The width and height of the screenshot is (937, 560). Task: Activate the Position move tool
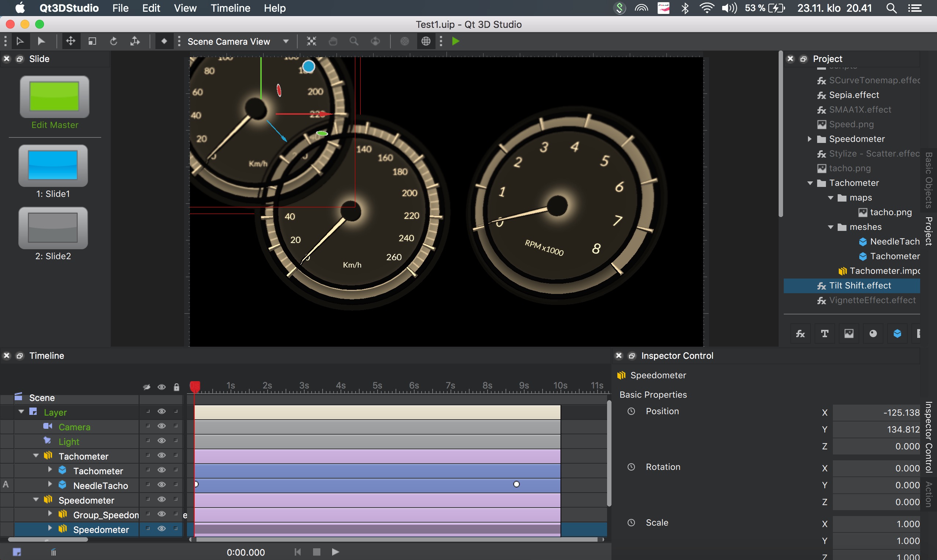click(70, 41)
